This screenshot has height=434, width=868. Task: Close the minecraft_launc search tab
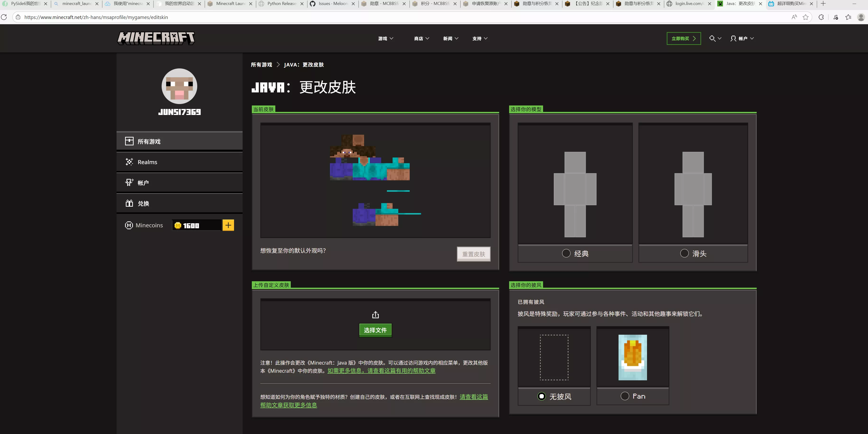click(x=97, y=4)
